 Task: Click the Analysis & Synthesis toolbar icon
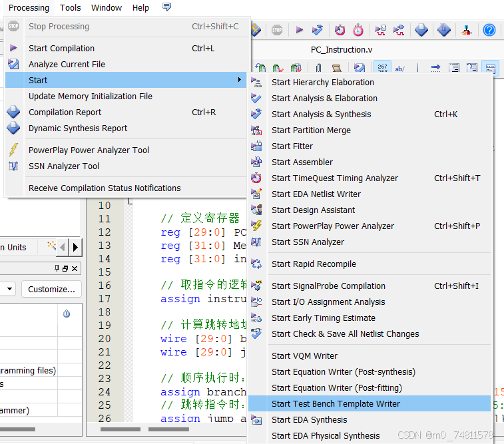click(318, 30)
